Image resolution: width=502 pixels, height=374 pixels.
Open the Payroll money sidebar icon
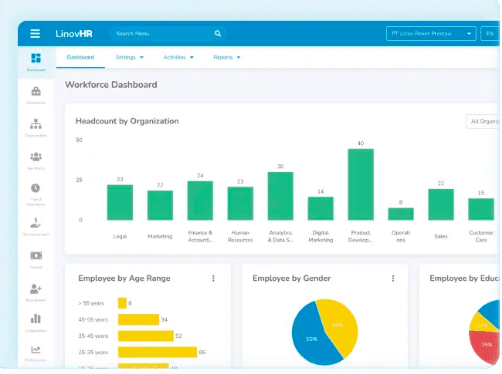(36, 260)
